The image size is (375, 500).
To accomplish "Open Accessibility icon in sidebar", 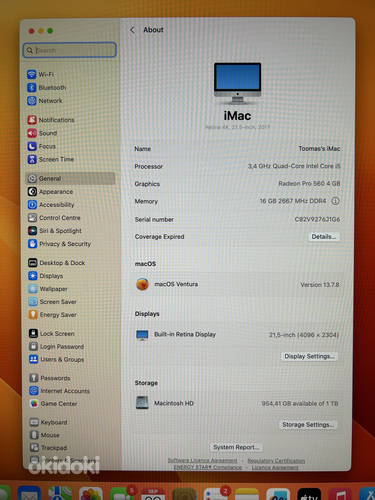I will [x=32, y=204].
